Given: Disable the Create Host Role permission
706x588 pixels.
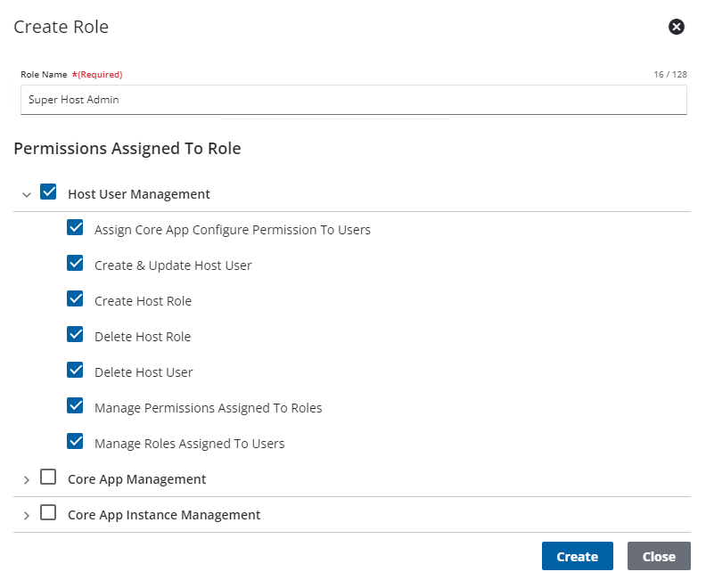Looking at the screenshot, I should 75,299.
